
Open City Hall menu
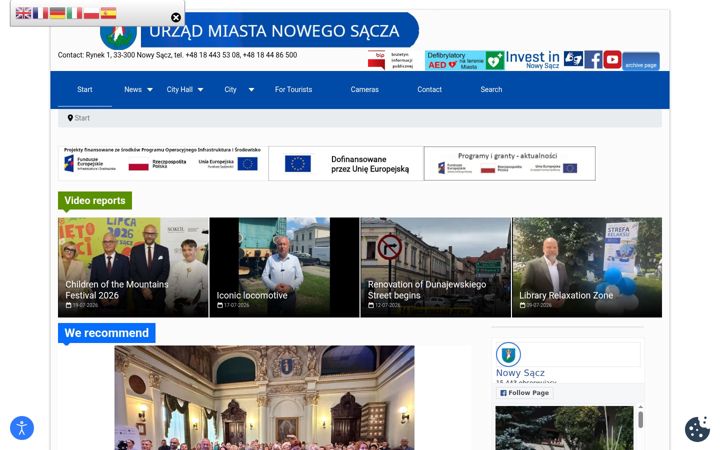coord(180,90)
